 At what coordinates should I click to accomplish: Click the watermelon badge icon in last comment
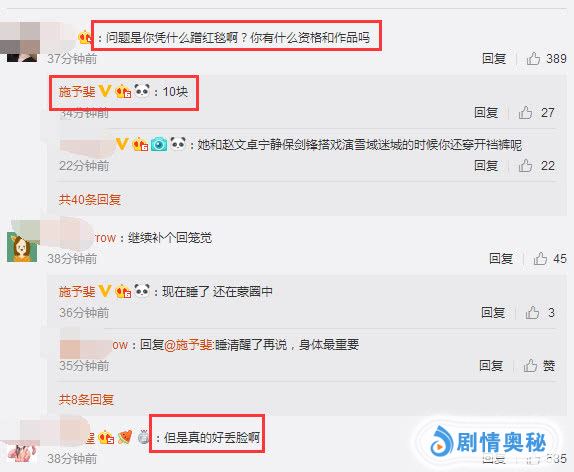[124, 437]
